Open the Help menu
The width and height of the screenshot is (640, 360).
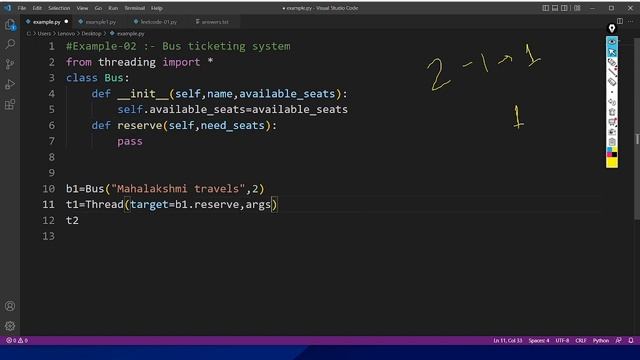(157, 8)
